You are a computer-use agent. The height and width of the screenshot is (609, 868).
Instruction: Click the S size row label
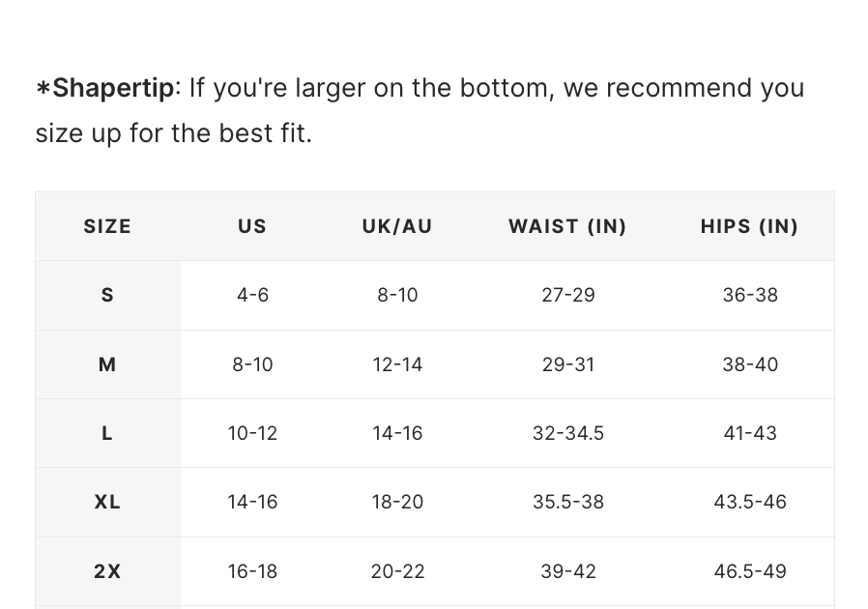(x=107, y=295)
